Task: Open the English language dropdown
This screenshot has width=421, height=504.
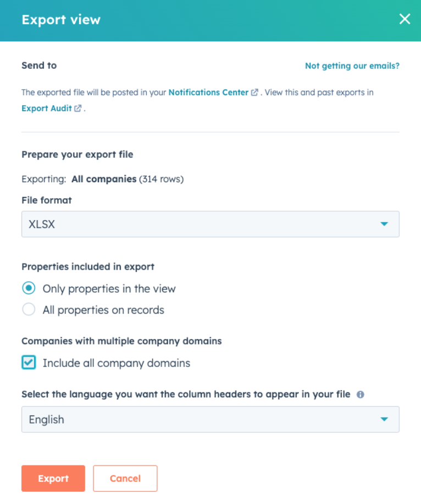Action: pyautogui.click(x=210, y=419)
